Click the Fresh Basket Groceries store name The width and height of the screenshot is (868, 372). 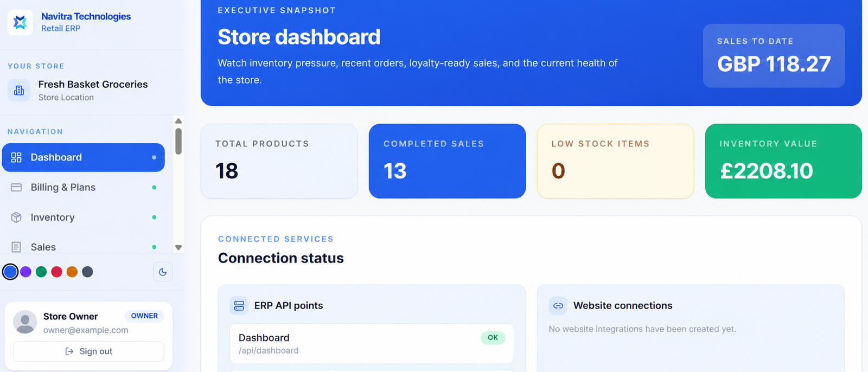pos(93,85)
